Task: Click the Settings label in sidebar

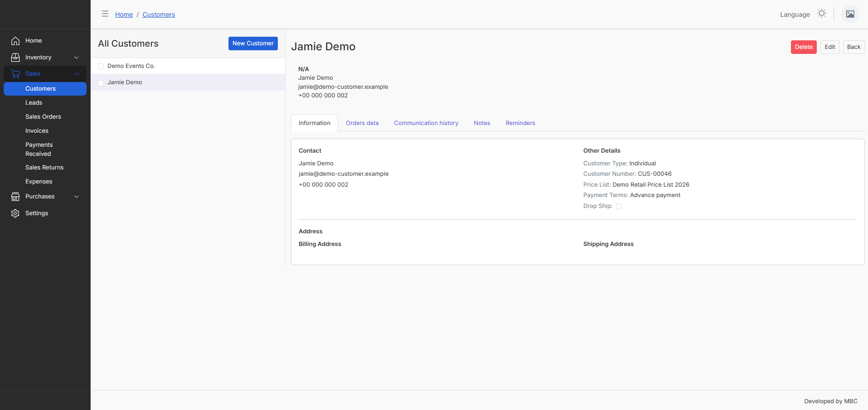Action: pos(37,213)
